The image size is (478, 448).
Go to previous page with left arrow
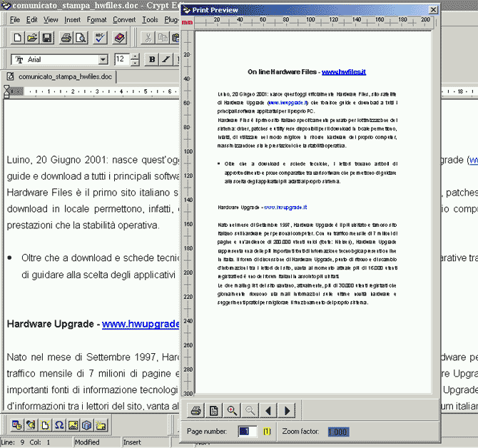click(x=268, y=411)
